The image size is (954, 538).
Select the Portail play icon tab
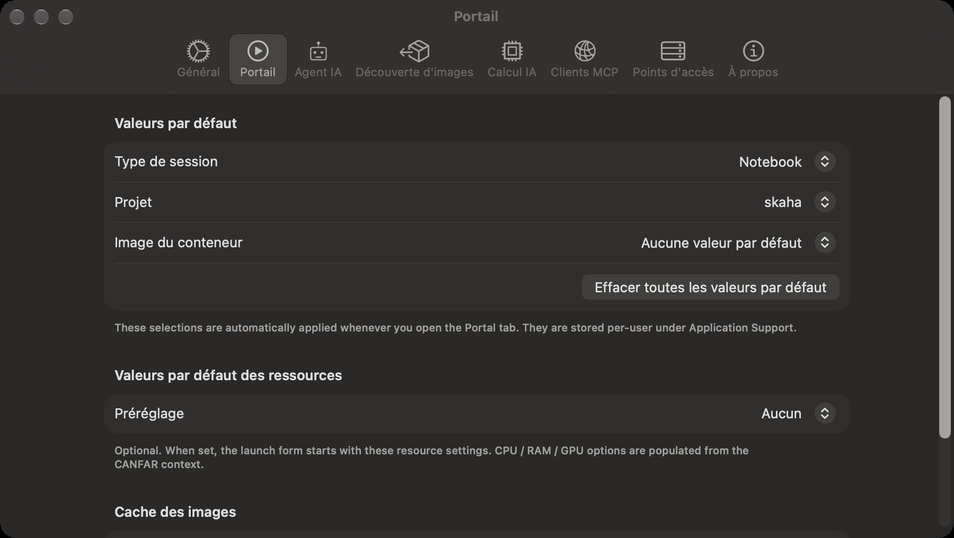click(x=258, y=59)
